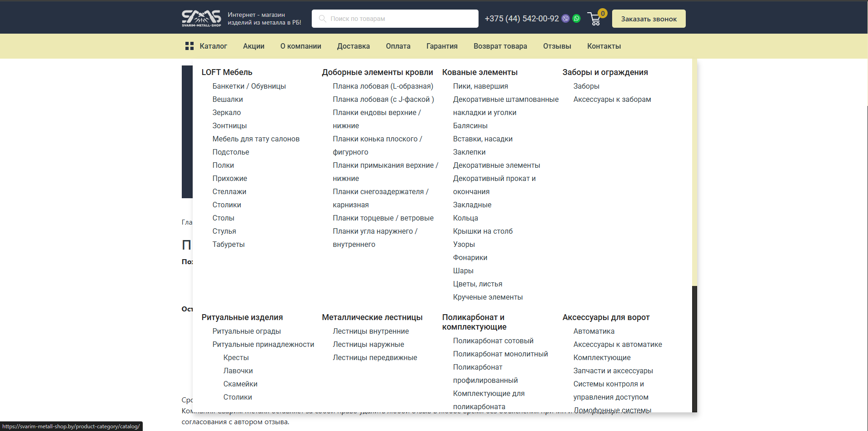The image size is (868, 431).
Task: Select Пики, навершия subcategory
Action: [x=480, y=86]
